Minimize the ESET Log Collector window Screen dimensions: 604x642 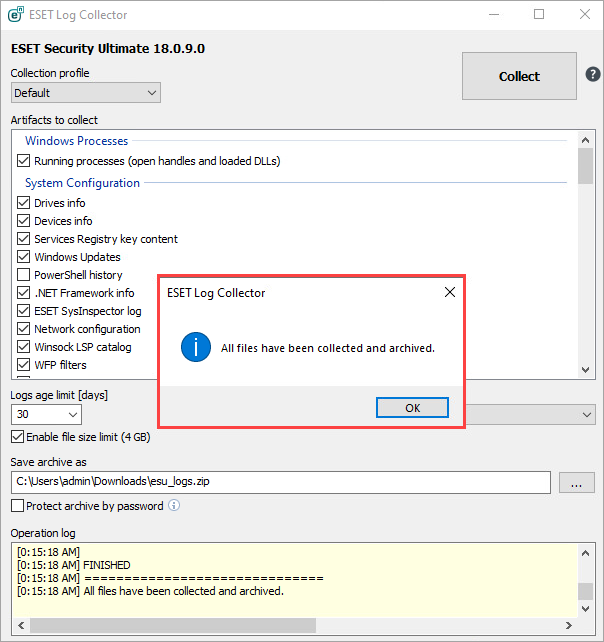coord(494,14)
